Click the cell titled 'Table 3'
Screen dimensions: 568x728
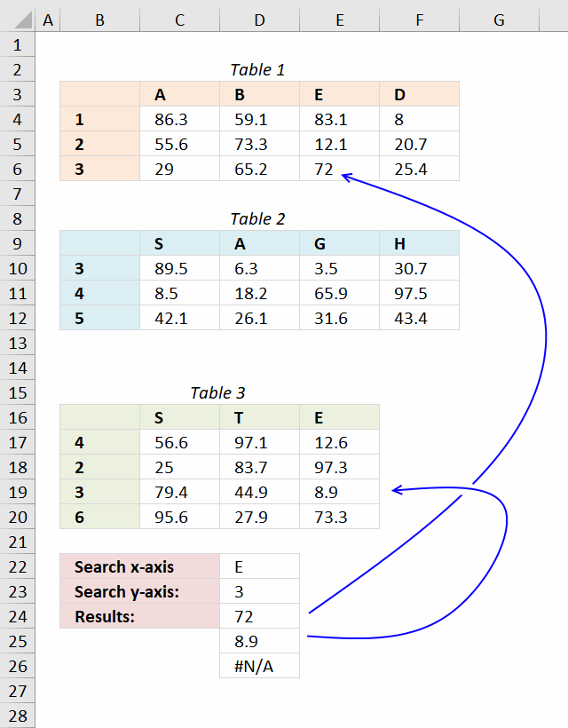point(218,392)
